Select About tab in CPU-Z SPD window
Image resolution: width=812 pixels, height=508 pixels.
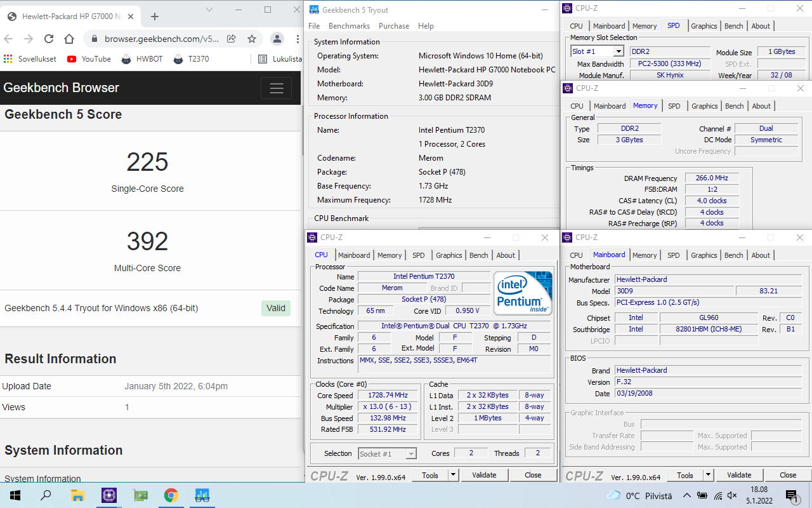click(761, 26)
